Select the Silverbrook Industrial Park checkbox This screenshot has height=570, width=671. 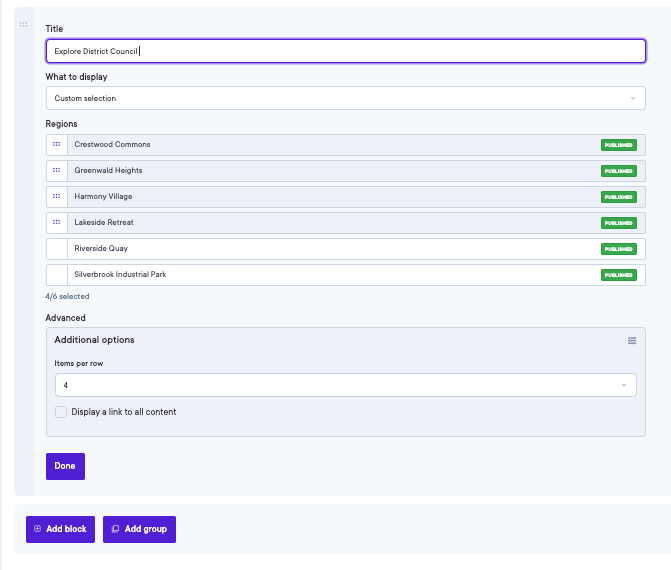pos(56,275)
